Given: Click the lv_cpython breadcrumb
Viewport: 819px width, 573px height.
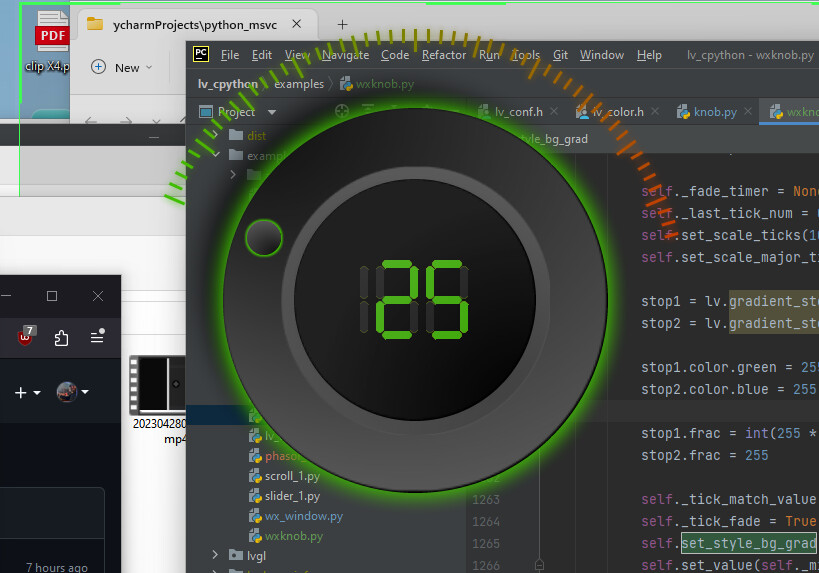Looking at the screenshot, I should pos(228,84).
